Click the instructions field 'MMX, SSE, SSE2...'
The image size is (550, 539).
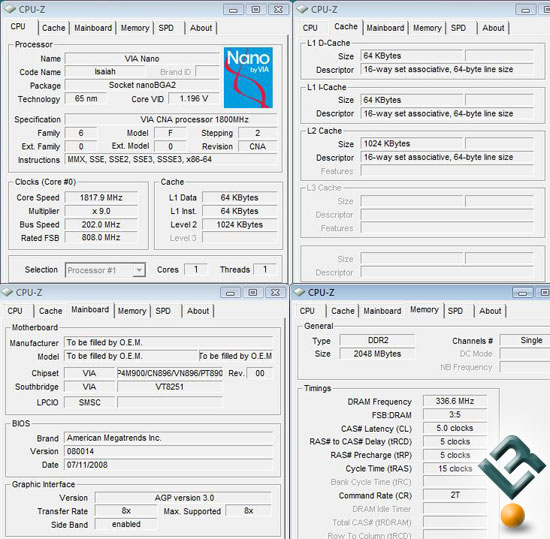click(171, 160)
